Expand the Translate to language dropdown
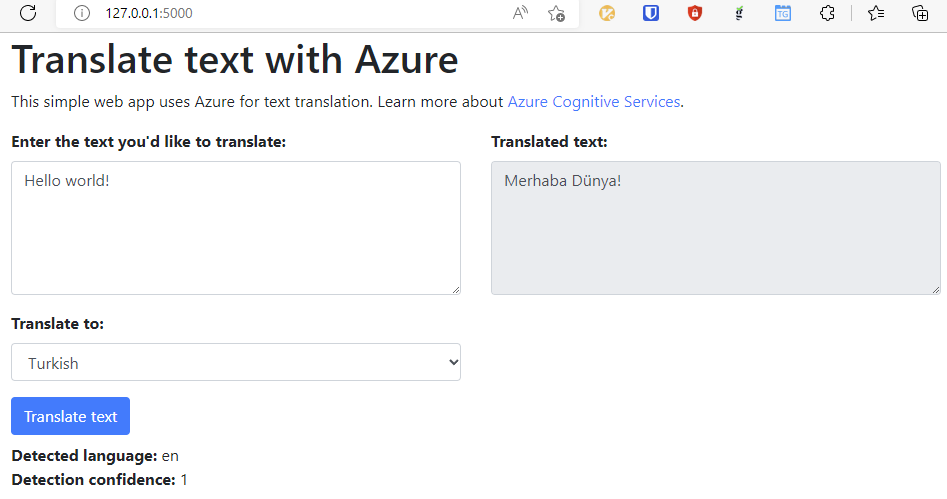Viewport: 947px width, 499px height. pos(236,363)
